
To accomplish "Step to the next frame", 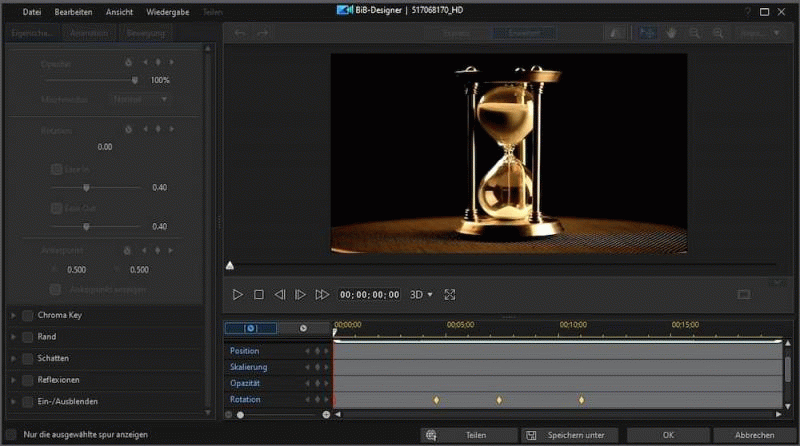I will pos(300,295).
